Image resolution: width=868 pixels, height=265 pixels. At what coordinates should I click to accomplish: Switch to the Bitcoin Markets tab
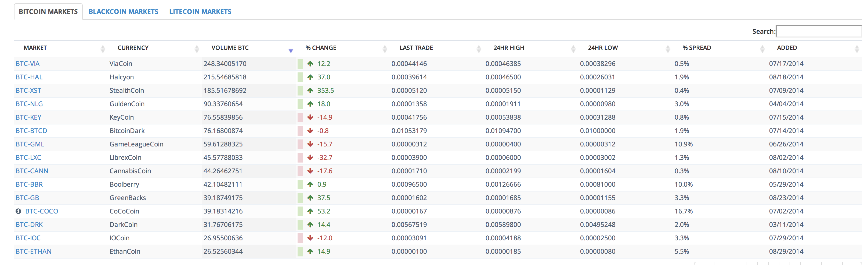[x=48, y=12]
